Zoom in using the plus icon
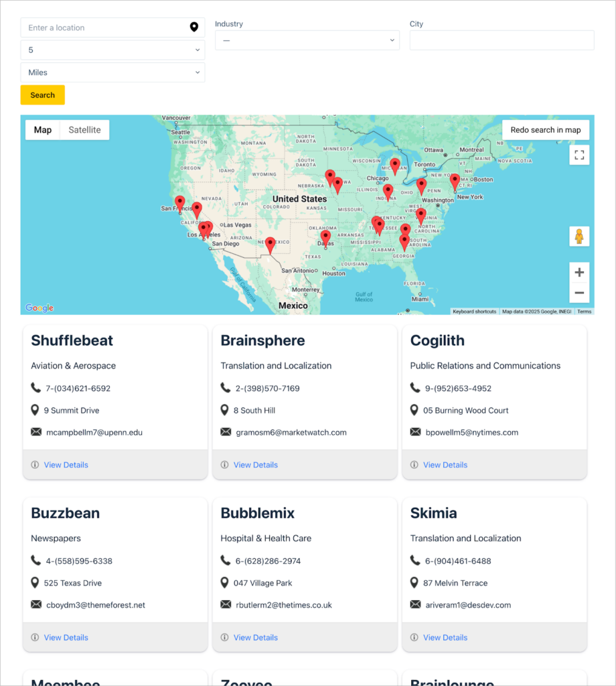The height and width of the screenshot is (686, 616). pyautogui.click(x=579, y=272)
